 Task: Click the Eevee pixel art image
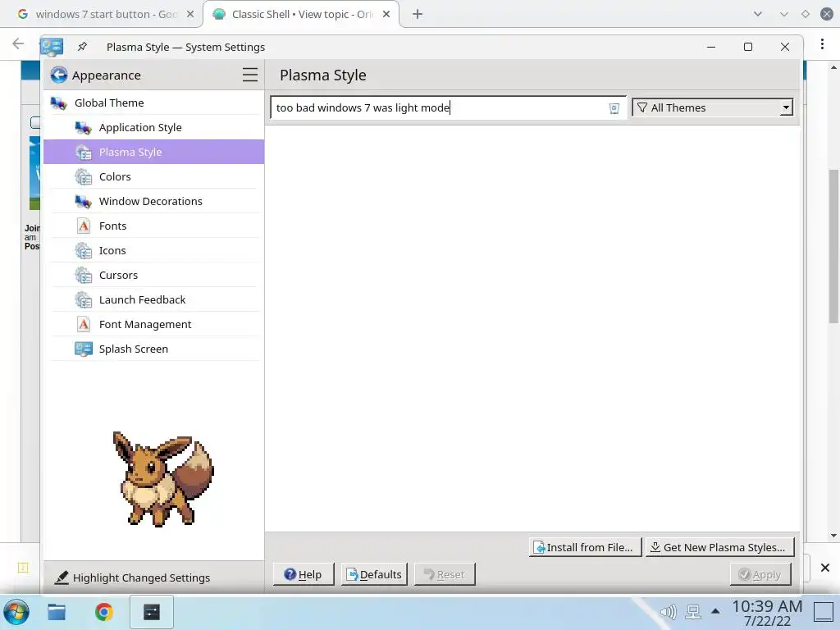click(x=163, y=479)
